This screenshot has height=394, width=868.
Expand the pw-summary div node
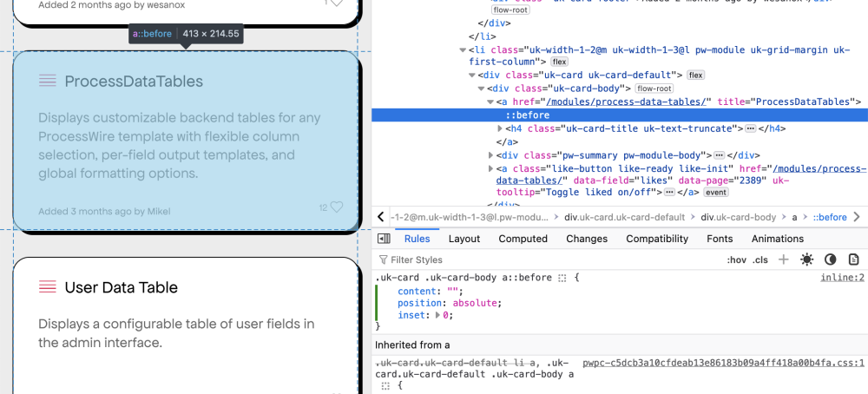point(490,154)
